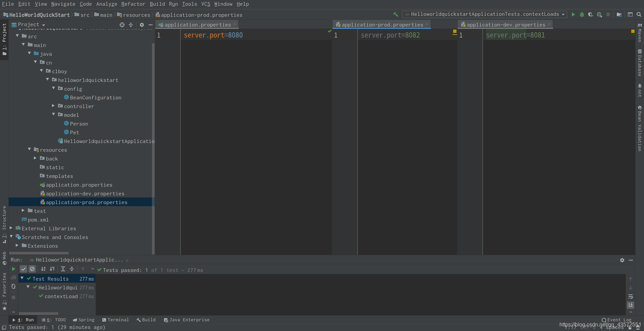Expand all test results
Viewport: 644px width, 331px height.
[x=63, y=269]
